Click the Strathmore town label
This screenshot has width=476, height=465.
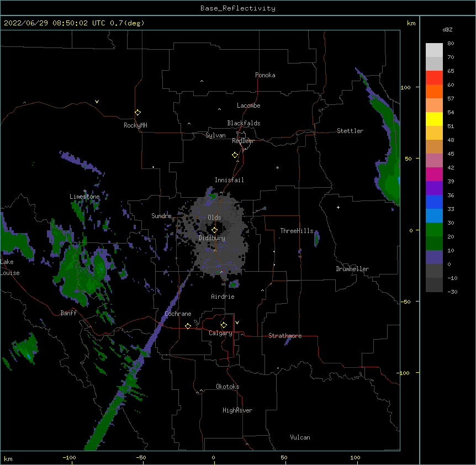(285, 336)
